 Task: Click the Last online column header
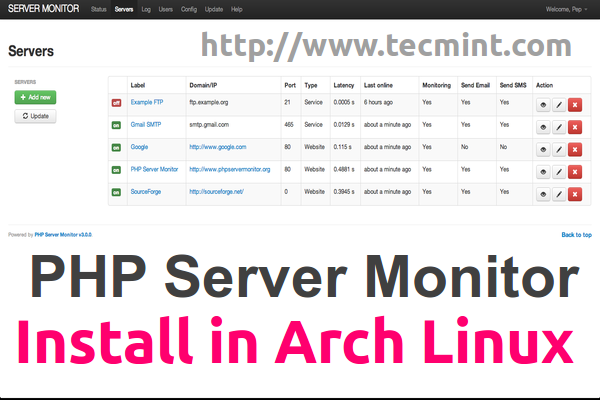pyautogui.click(x=378, y=85)
